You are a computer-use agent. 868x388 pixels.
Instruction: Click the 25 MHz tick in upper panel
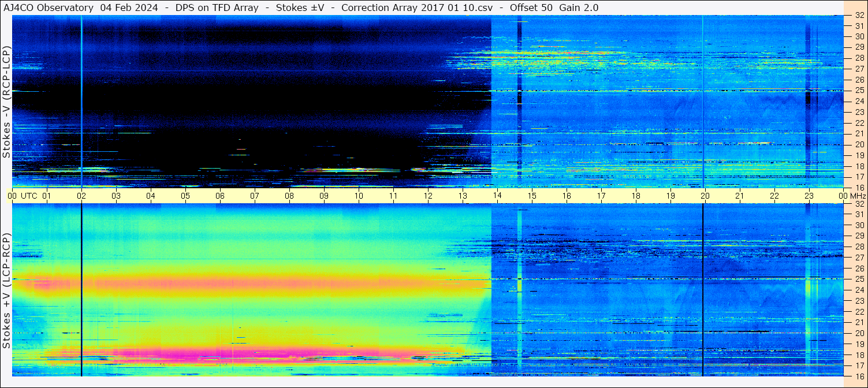(859, 90)
